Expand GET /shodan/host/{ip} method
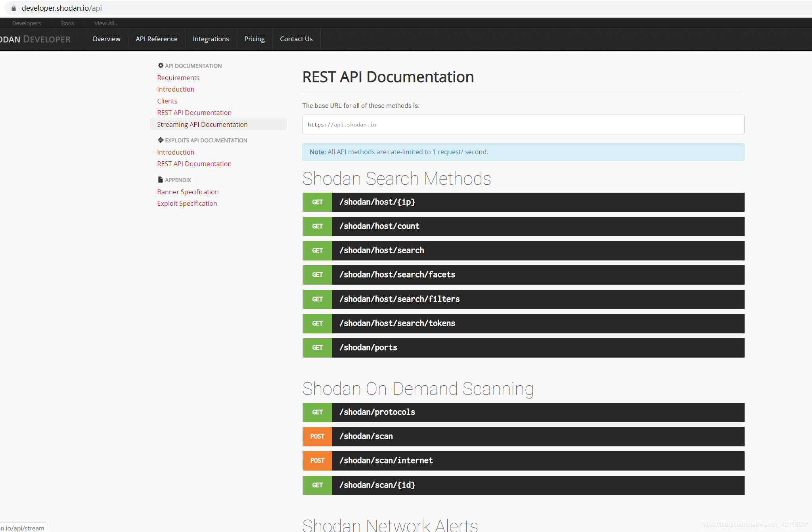The height and width of the screenshot is (532, 812). 523,202
